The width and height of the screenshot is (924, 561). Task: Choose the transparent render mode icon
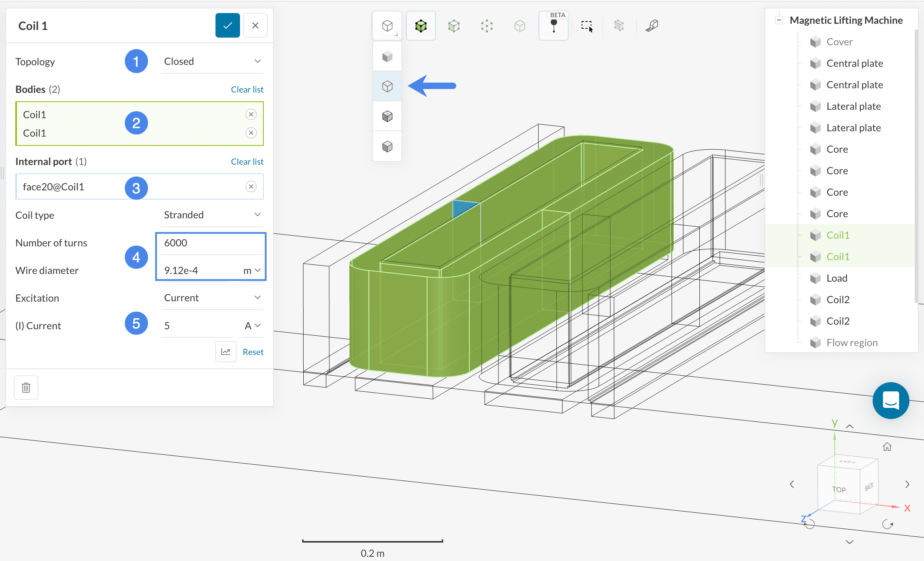pos(387,86)
